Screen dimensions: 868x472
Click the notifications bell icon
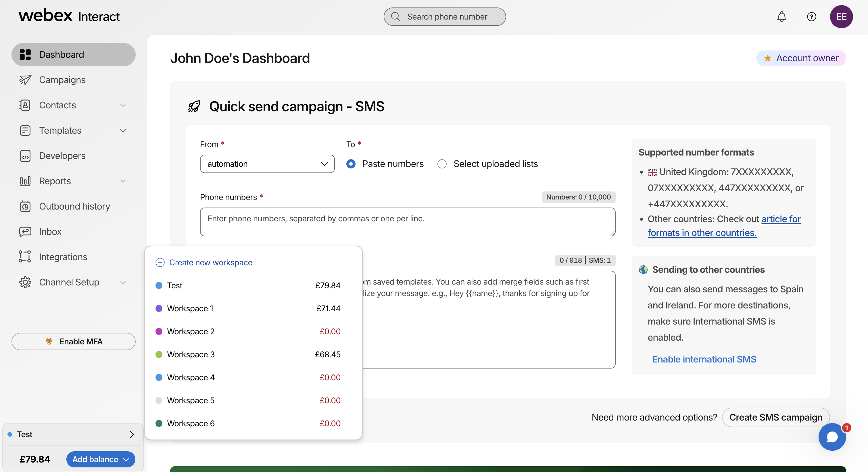point(781,16)
